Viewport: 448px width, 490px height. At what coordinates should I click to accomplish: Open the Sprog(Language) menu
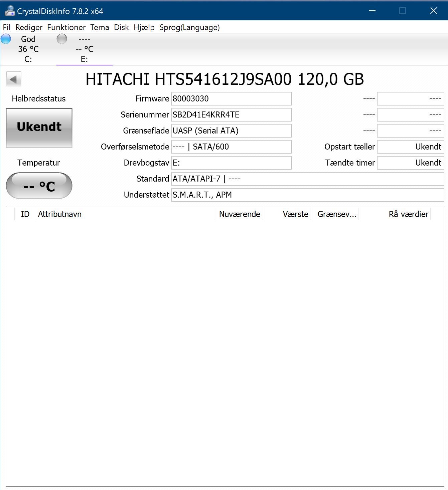pos(189,27)
